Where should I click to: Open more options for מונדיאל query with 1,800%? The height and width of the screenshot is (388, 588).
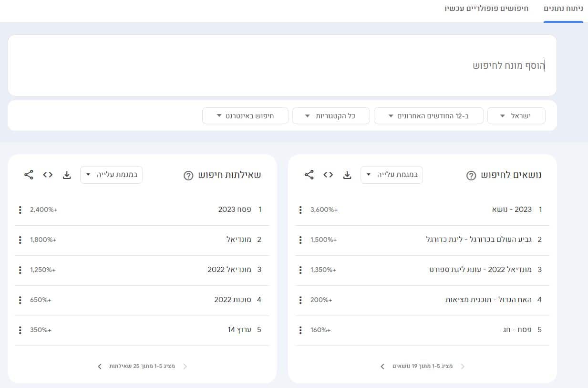click(20, 240)
